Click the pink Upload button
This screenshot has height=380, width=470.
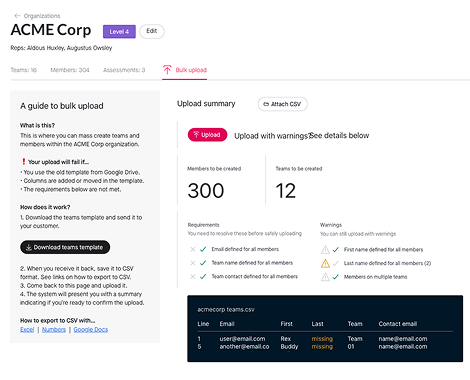coord(207,135)
